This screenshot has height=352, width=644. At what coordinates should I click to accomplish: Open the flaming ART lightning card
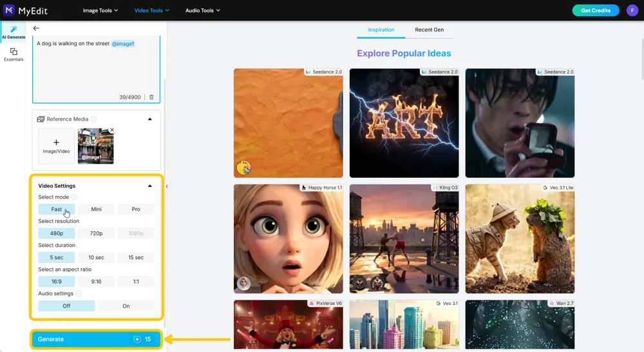coord(404,123)
